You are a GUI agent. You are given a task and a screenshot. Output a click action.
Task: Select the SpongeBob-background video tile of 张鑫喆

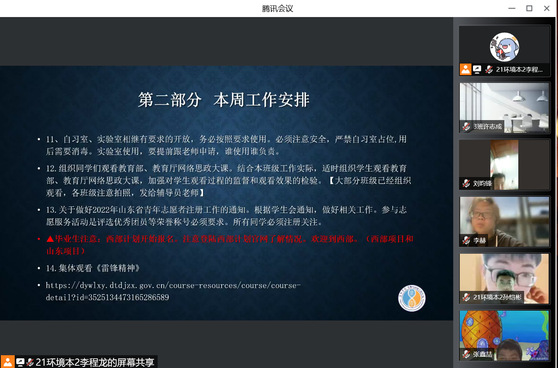[504, 335]
